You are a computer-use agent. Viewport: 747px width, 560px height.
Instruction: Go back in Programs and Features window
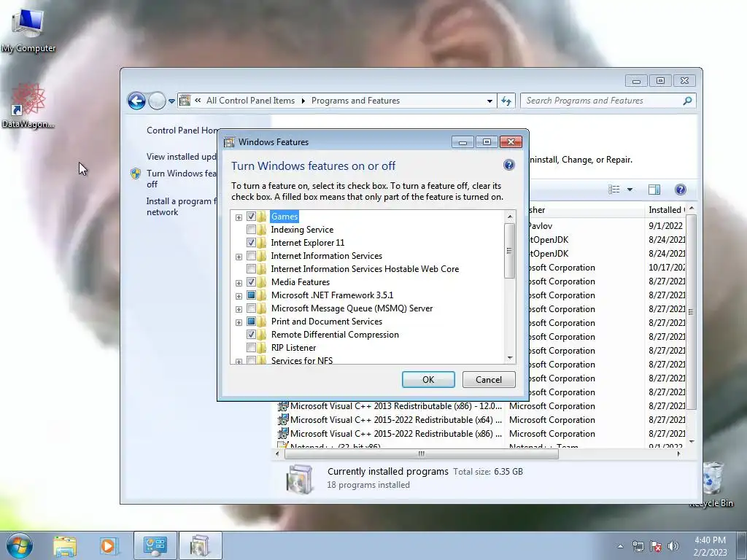pos(136,101)
